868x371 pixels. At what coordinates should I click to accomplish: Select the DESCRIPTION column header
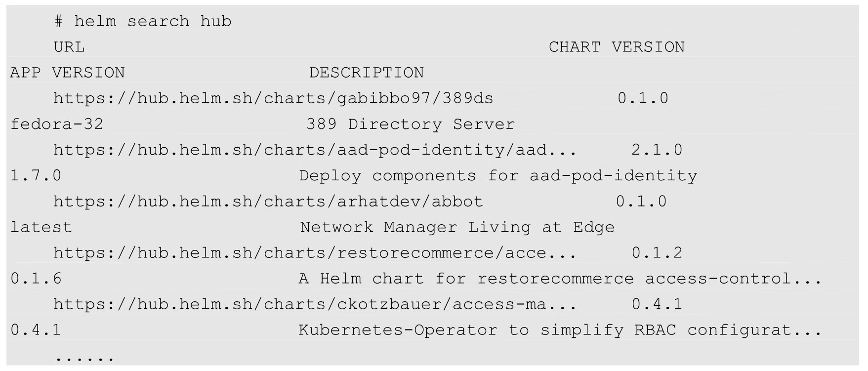(367, 73)
